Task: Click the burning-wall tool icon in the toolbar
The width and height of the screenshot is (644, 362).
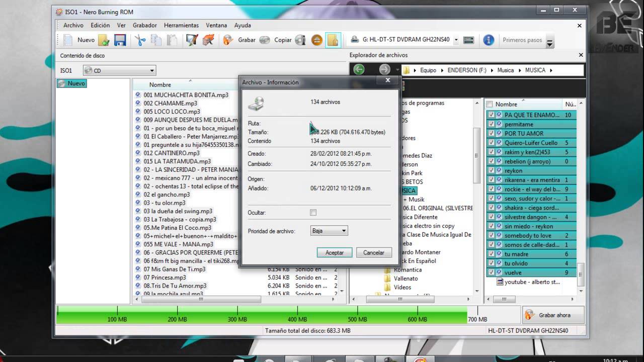Action: pyautogui.click(x=208, y=40)
